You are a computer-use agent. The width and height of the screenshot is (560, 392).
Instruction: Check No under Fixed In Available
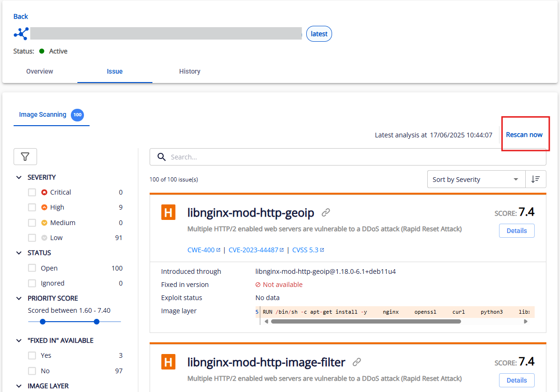click(32, 371)
